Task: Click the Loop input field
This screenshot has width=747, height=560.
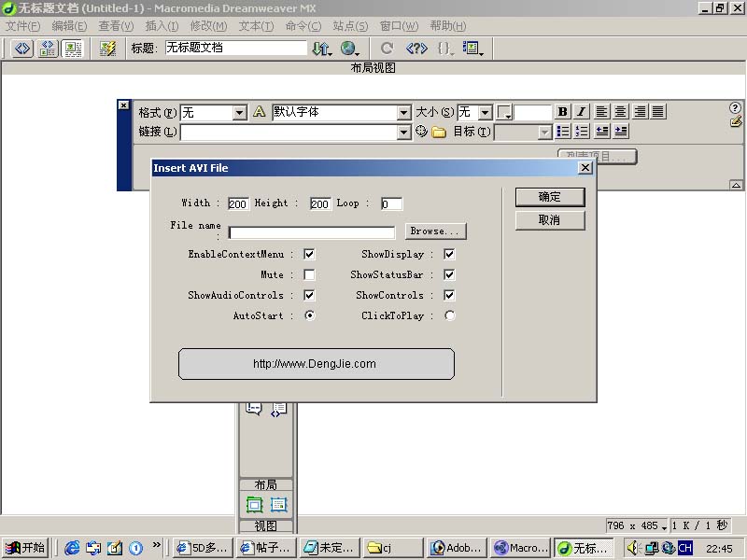Action: [x=391, y=203]
